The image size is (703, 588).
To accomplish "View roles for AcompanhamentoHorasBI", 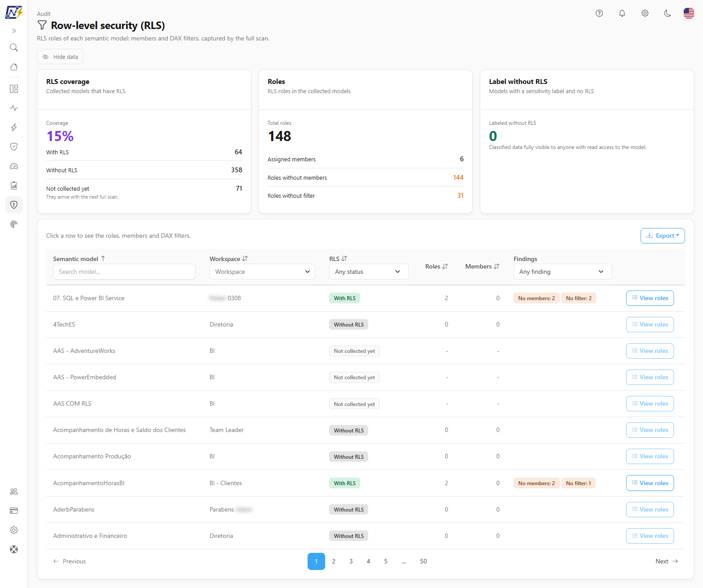I will (650, 483).
